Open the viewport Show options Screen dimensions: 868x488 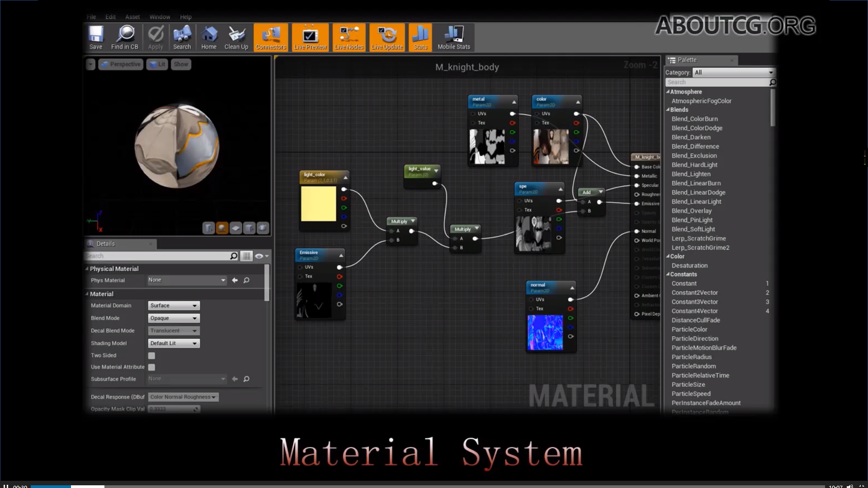tap(181, 64)
